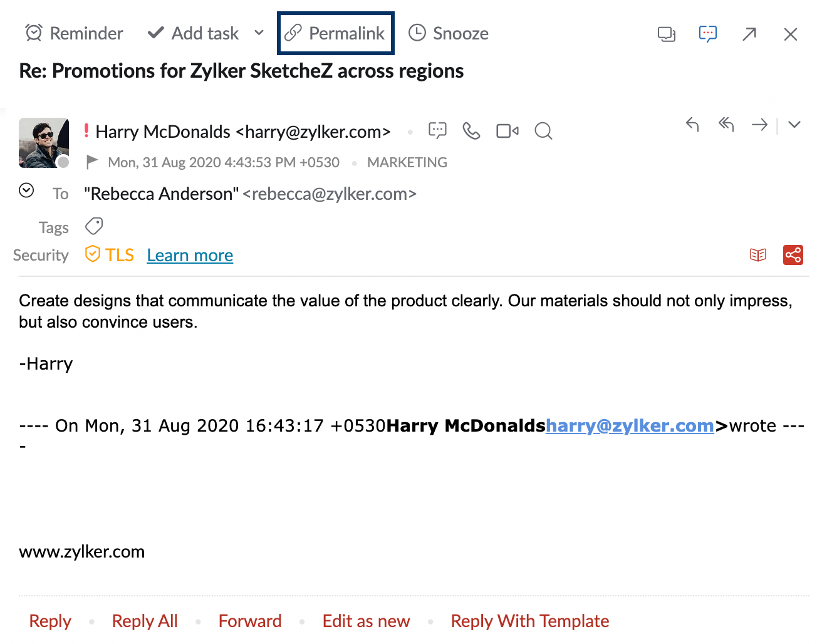Click the Reminder alarm icon

(33, 33)
